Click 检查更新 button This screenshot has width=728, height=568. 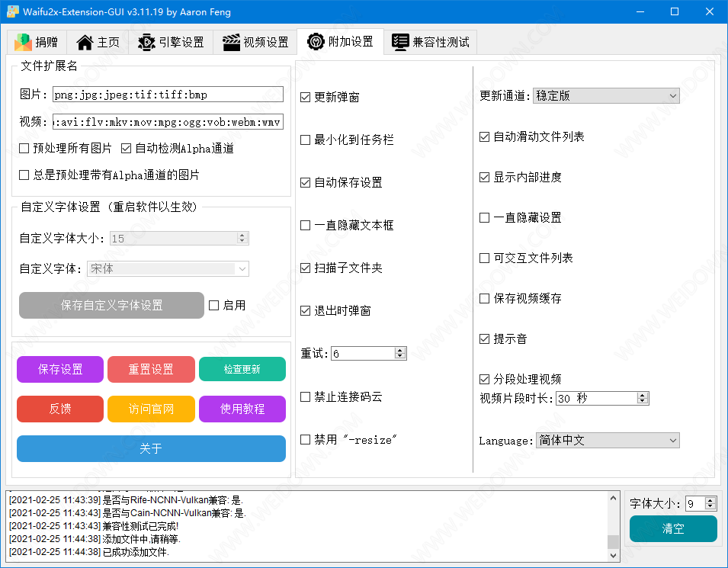[242, 369]
